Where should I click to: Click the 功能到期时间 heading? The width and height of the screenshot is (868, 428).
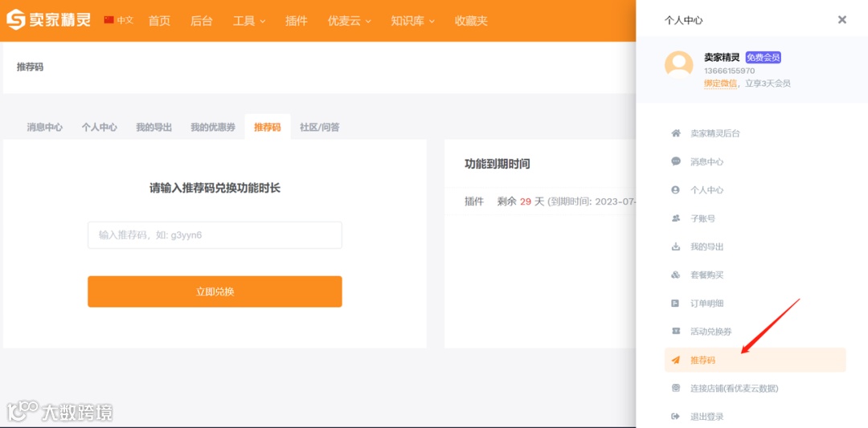click(497, 164)
